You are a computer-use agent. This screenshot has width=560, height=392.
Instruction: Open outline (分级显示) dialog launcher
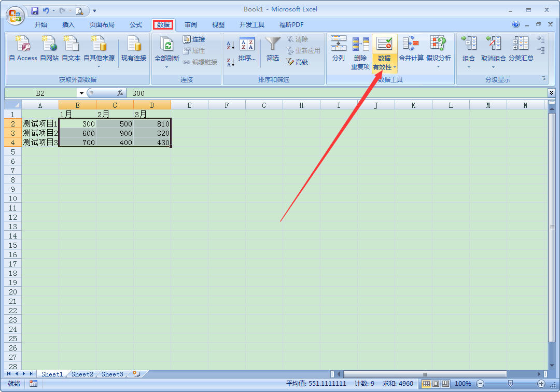tap(543, 78)
